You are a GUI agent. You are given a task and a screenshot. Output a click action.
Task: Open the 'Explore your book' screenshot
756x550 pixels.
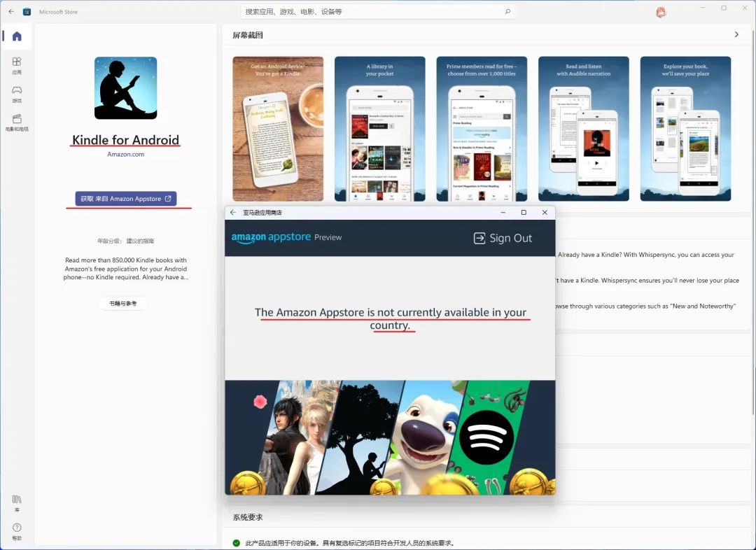(685, 129)
